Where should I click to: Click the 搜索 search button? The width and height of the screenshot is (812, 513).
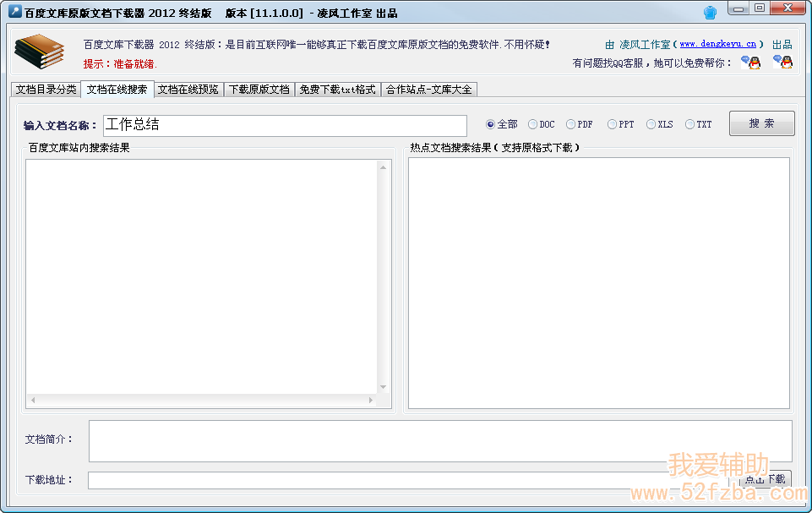[x=762, y=123]
